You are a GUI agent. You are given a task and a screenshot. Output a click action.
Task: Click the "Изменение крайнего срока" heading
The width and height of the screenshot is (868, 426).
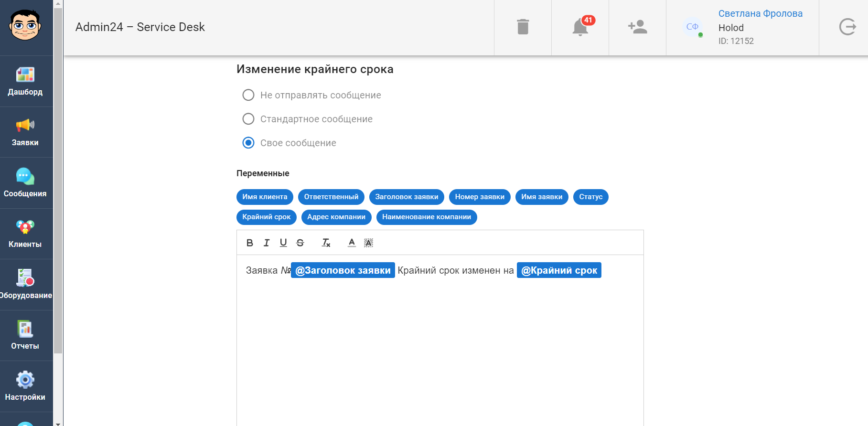click(315, 69)
